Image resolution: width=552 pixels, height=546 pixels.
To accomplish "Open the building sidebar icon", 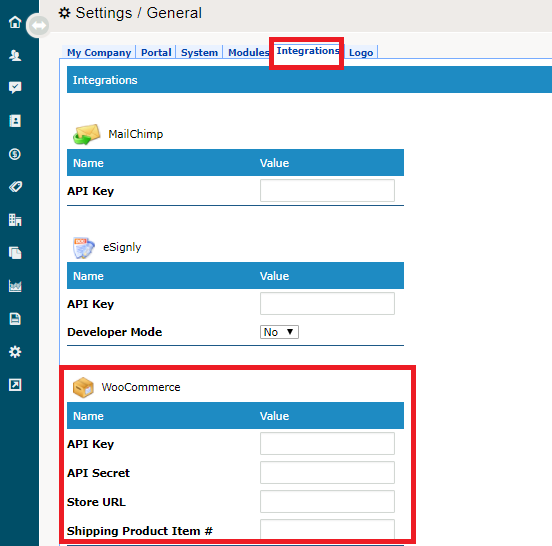I will pos(15,220).
